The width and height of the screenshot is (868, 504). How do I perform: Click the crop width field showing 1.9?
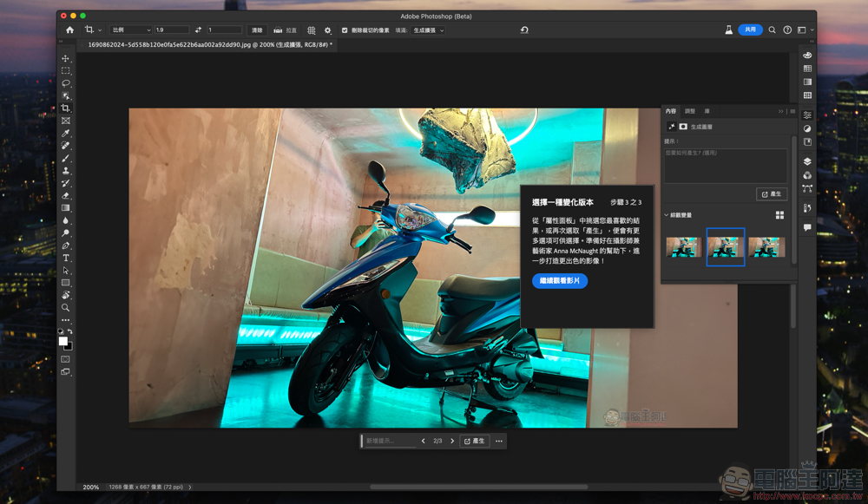coord(172,29)
